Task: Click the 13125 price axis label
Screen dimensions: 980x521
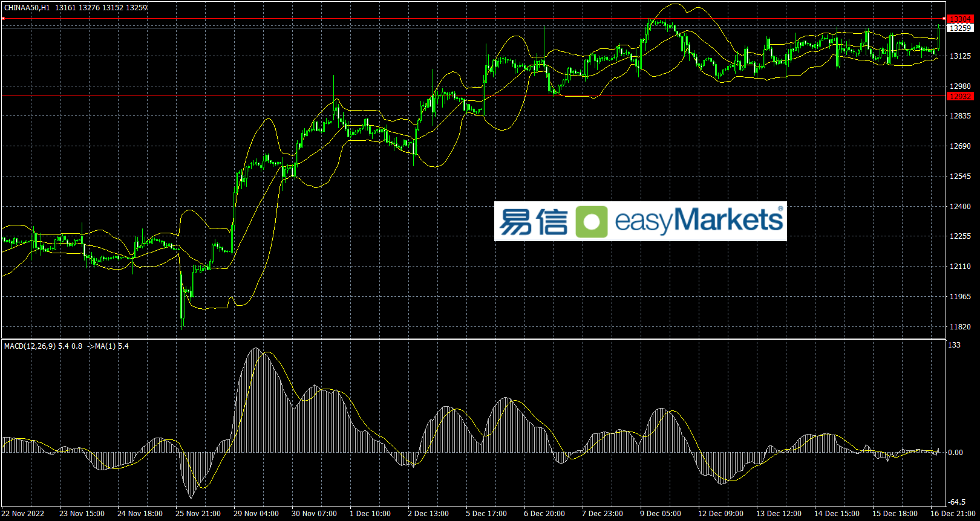Action: (x=960, y=56)
